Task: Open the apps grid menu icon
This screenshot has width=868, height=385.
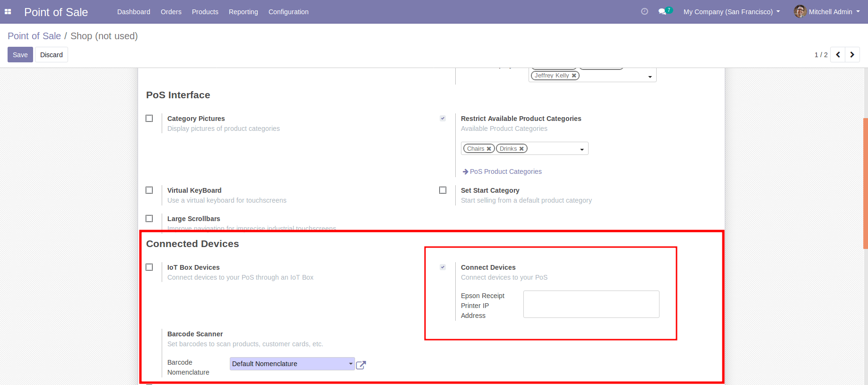Action: pos(8,12)
